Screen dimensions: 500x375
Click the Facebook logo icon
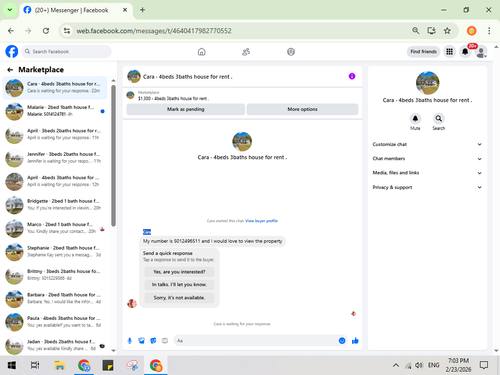(12, 52)
